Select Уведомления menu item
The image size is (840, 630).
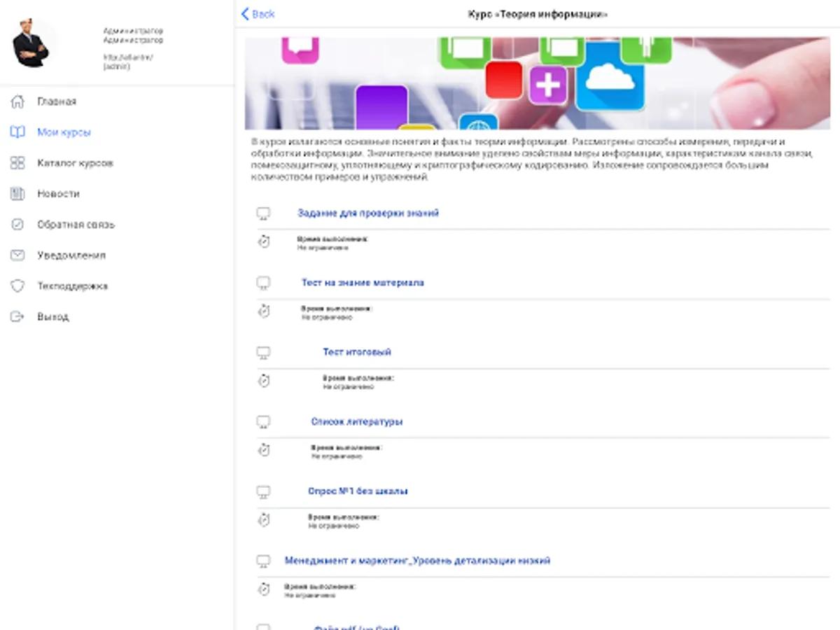tap(71, 255)
